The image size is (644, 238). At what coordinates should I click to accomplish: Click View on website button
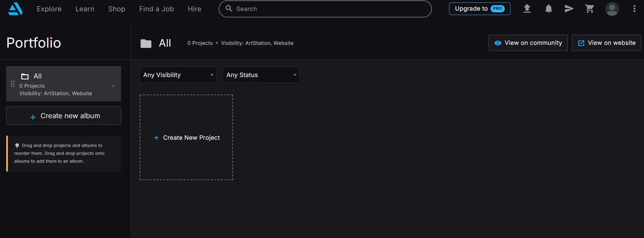[x=606, y=43]
